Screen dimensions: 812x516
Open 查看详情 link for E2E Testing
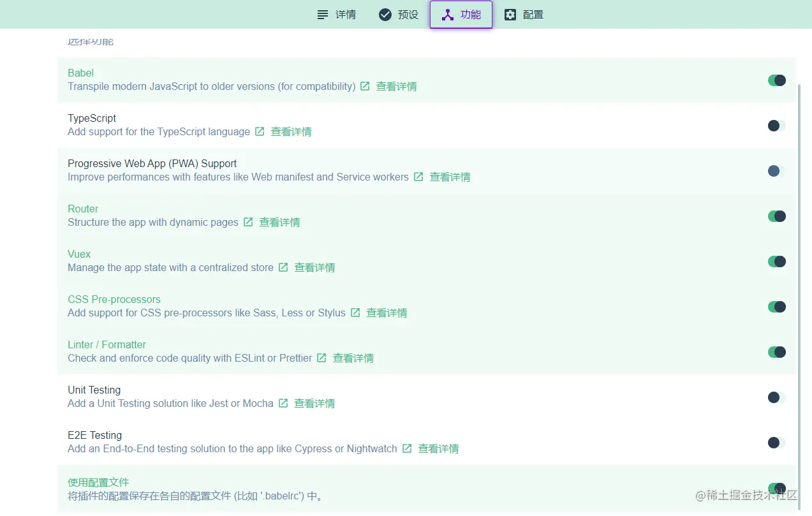(438, 449)
